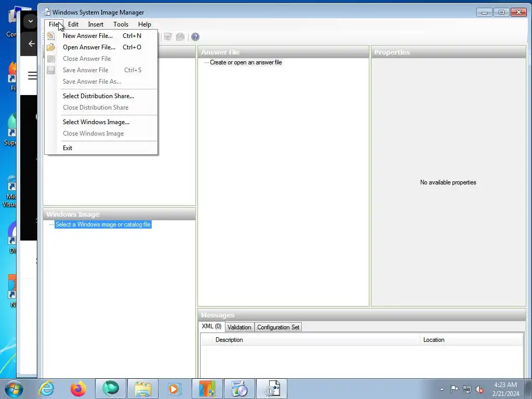The height and width of the screenshot is (399, 532).
Task: Click the 'No available properties' text
Action: (x=448, y=182)
